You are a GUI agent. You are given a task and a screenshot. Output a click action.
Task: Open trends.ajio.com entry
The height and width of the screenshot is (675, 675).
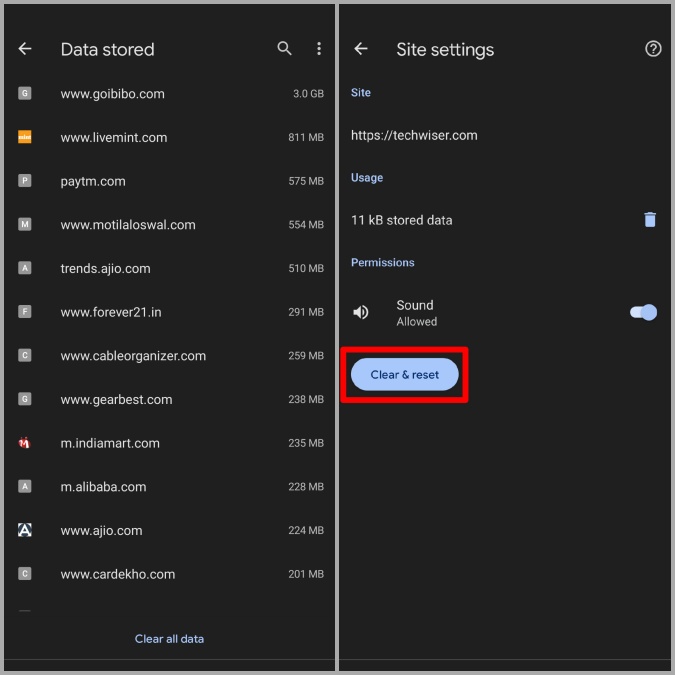(x=169, y=268)
